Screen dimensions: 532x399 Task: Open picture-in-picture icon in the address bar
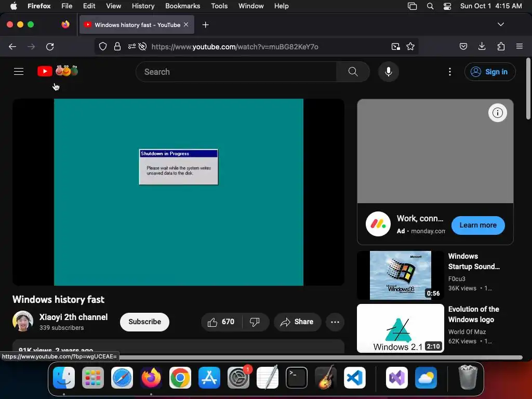tap(395, 46)
